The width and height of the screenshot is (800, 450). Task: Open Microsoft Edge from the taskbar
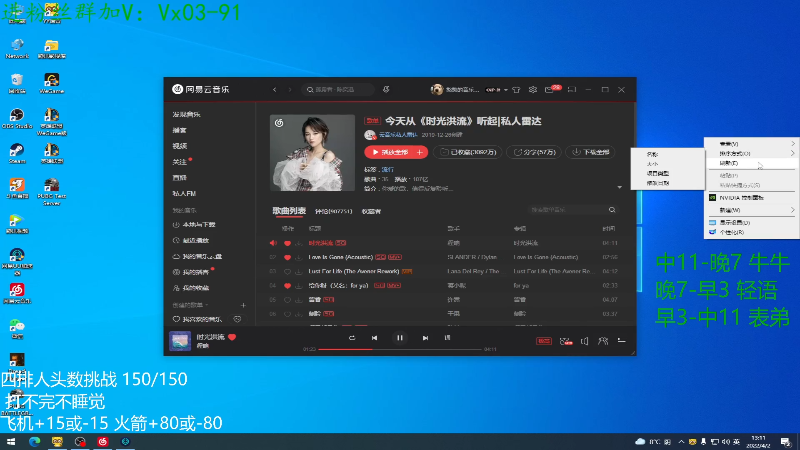pyautogui.click(x=34, y=442)
